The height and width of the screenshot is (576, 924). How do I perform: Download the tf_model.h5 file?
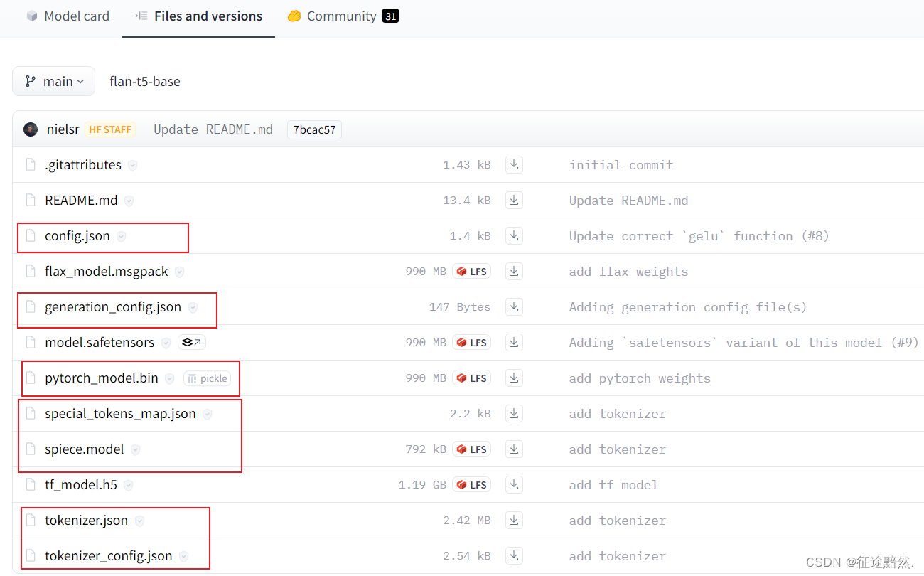(514, 485)
